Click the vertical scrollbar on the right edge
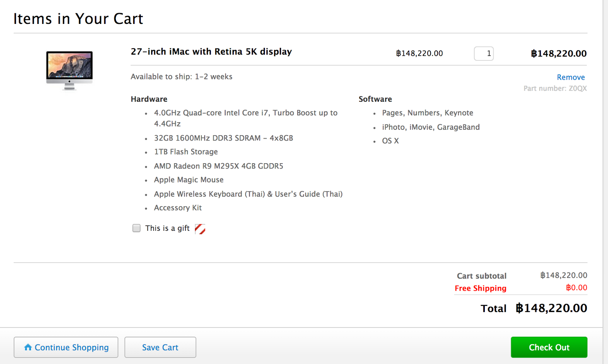The width and height of the screenshot is (608, 364). 605,182
